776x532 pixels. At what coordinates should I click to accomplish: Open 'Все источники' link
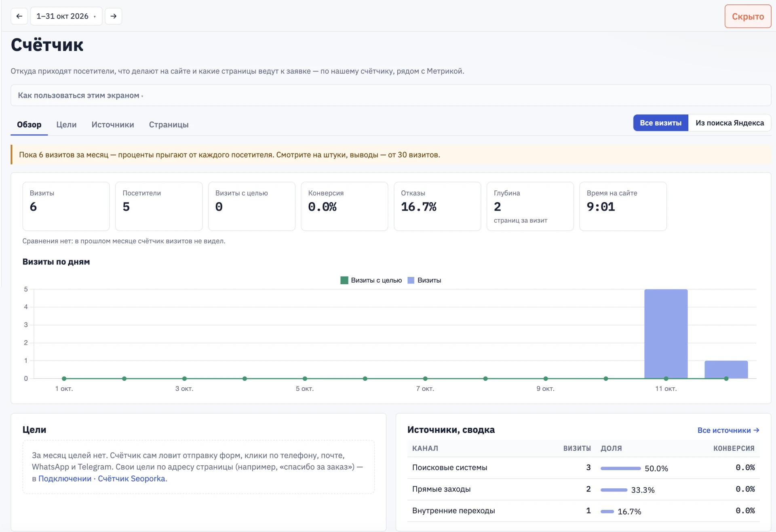click(x=728, y=430)
